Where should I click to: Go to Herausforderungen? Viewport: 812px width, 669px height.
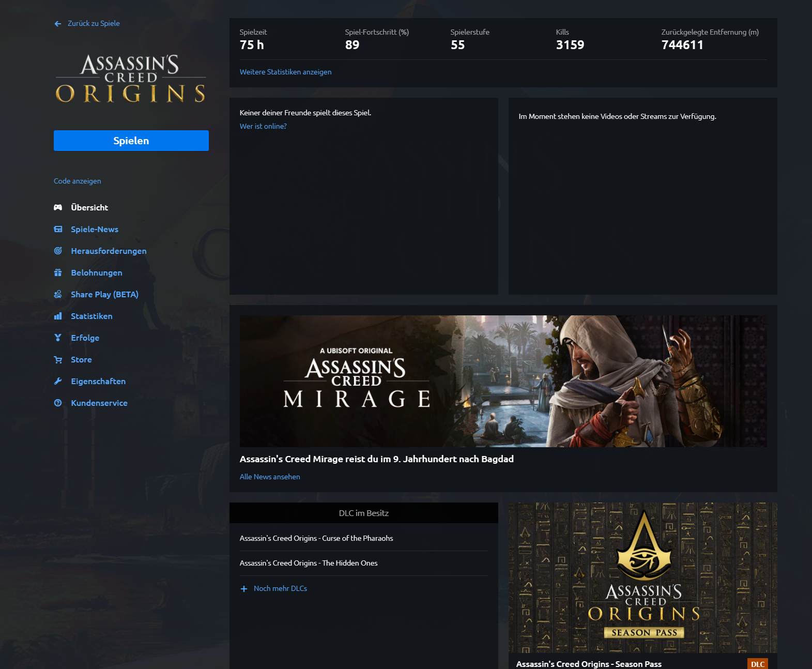point(109,251)
